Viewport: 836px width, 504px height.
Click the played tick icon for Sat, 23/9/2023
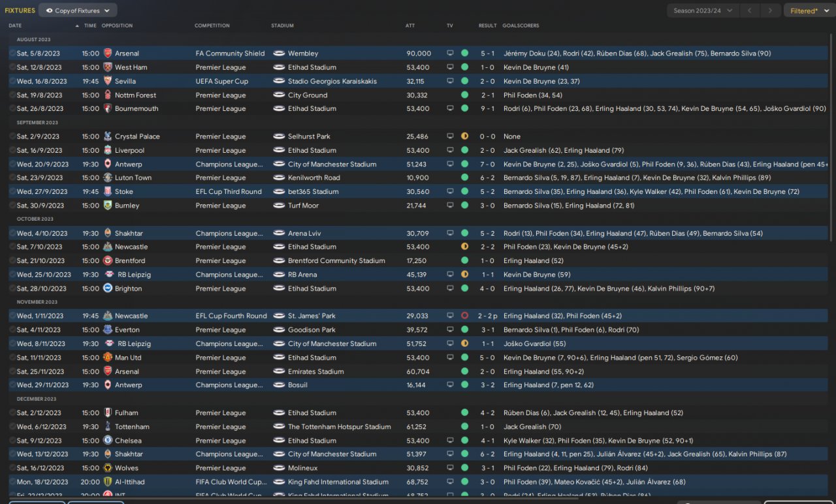12,178
